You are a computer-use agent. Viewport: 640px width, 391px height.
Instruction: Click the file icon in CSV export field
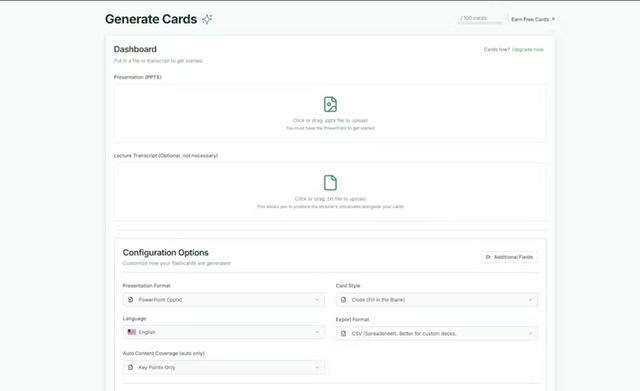click(344, 333)
